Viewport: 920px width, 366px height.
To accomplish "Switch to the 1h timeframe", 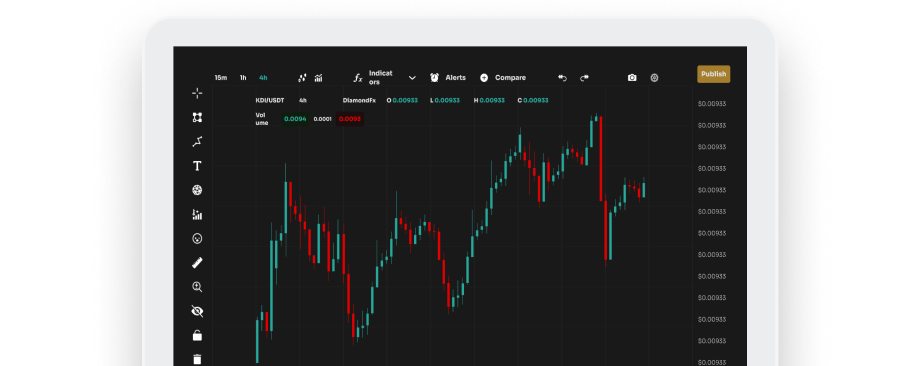I will click(243, 77).
